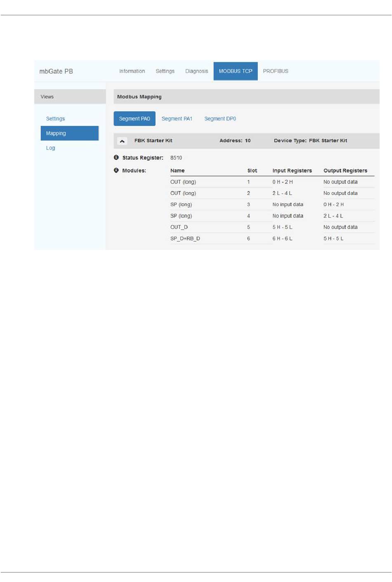
Task: Go to the PROFIBUS tab
Action: 276,71
